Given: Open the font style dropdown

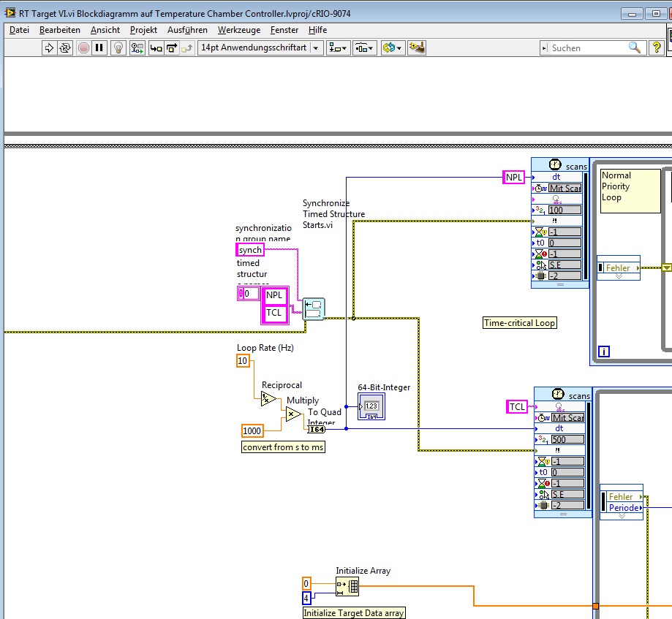Looking at the screenshot, I should [x=260, y=48].
